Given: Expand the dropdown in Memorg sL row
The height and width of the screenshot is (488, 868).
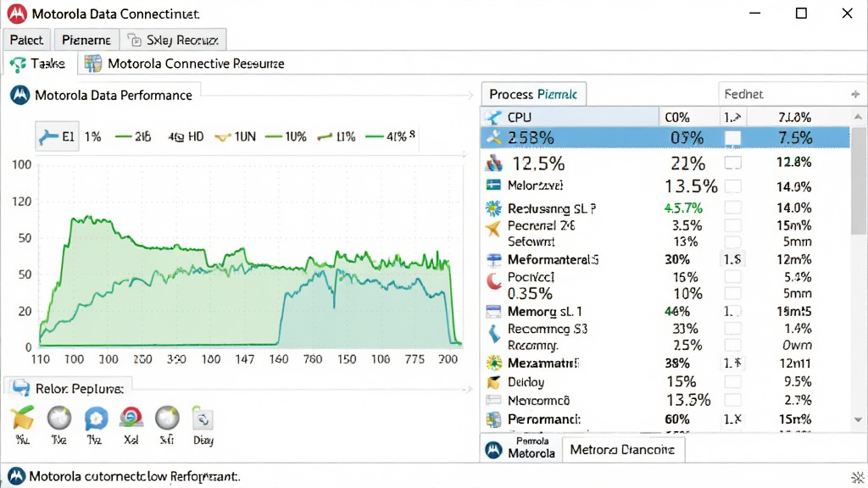Looking at the screenshot, I should [732, 312].
